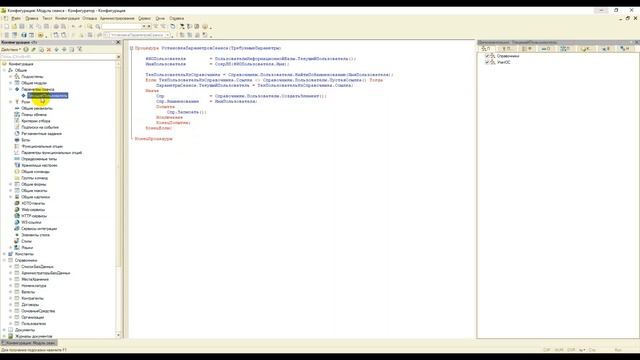Click the New document toolbar icon

7,27
